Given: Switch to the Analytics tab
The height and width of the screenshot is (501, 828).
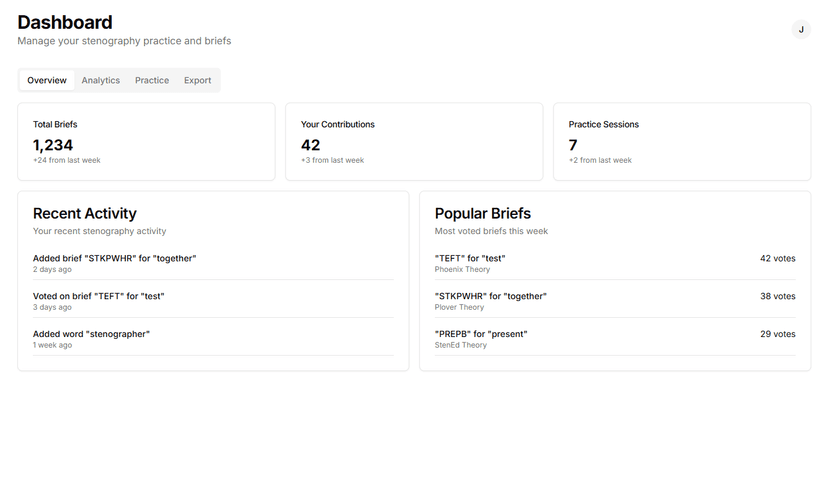Looking at the screenshot, I should [x=100, y=80].
